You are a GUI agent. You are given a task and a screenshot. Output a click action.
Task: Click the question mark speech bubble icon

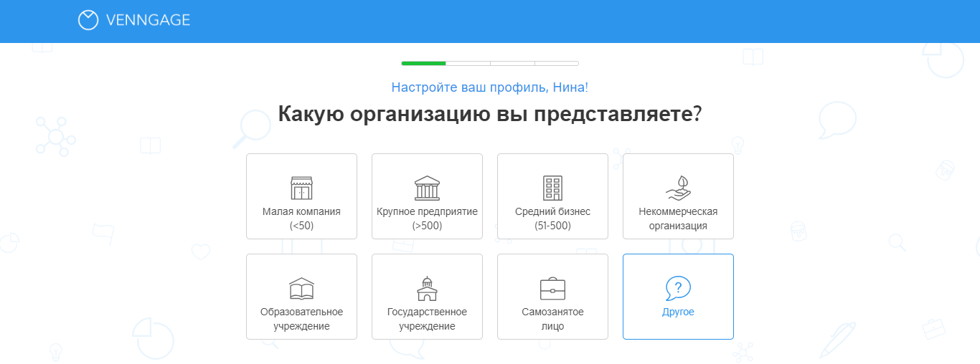(x=678, y=288)
